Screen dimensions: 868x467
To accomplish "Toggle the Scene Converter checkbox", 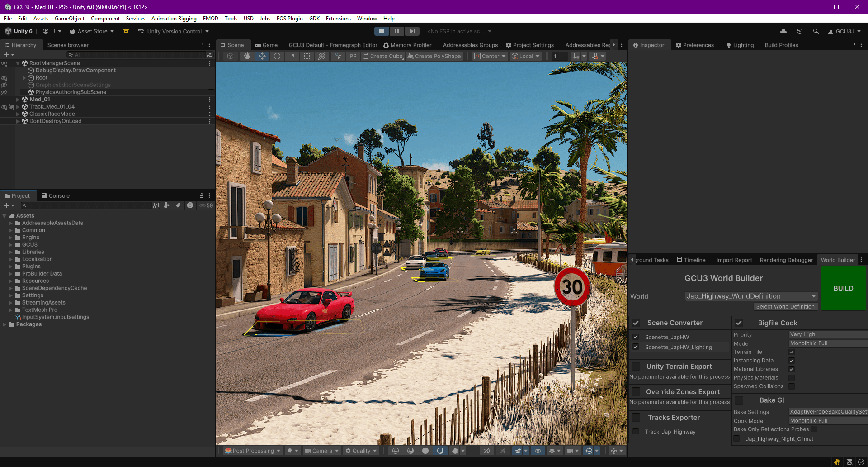I will (x=636, y=323).
